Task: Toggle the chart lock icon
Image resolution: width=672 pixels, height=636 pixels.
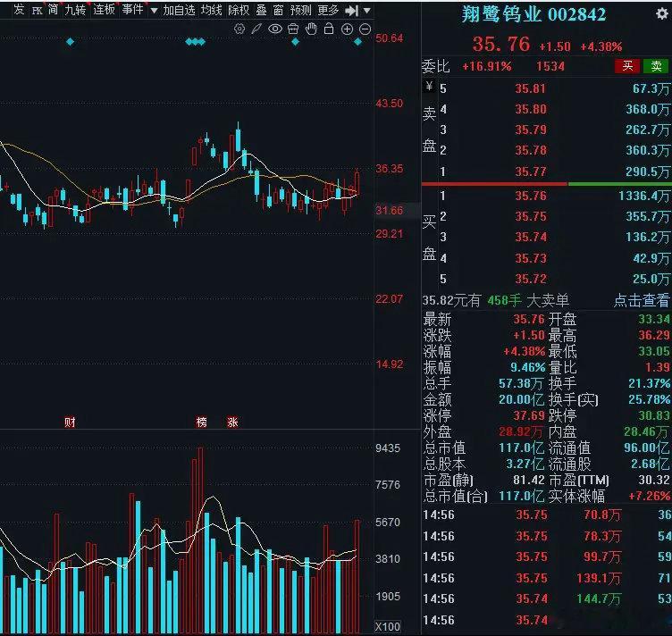Action: click(329, 29)
